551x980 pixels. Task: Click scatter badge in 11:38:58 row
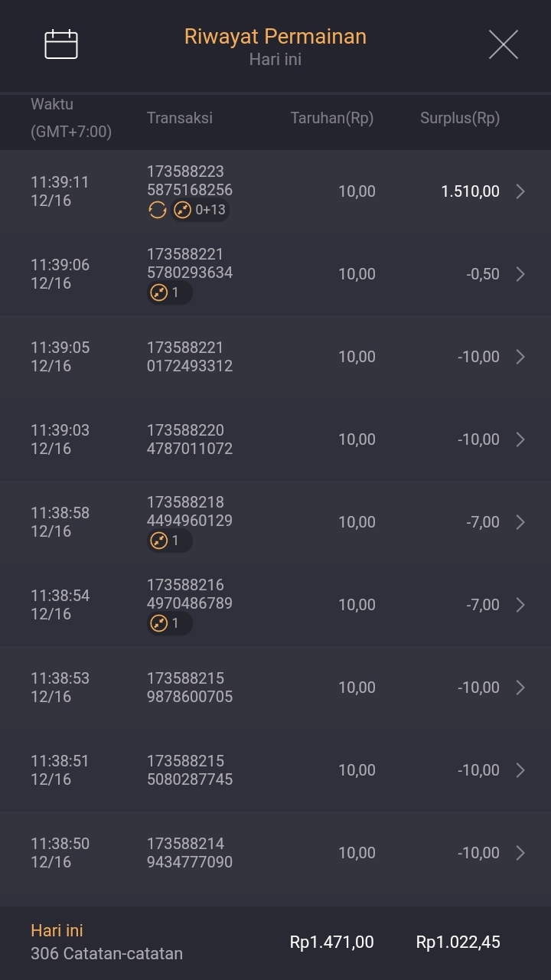169,541
